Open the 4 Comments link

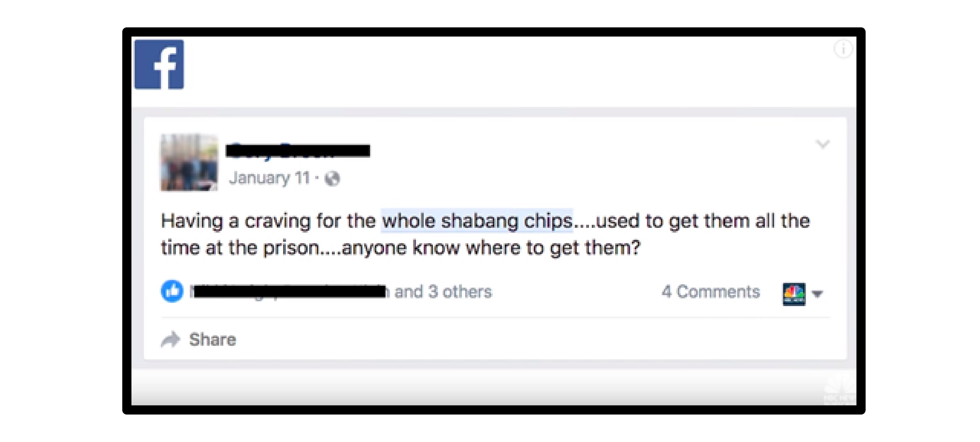[710, 292]
